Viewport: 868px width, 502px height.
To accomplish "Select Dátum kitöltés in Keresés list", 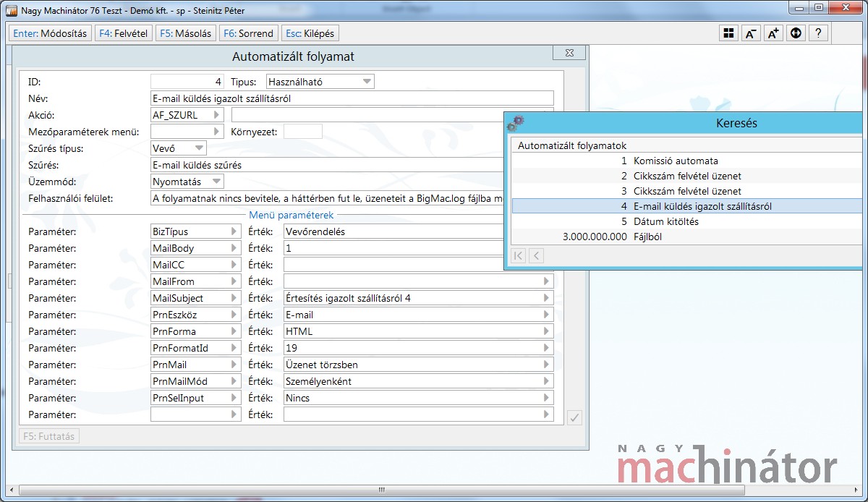I will point(687,221).
